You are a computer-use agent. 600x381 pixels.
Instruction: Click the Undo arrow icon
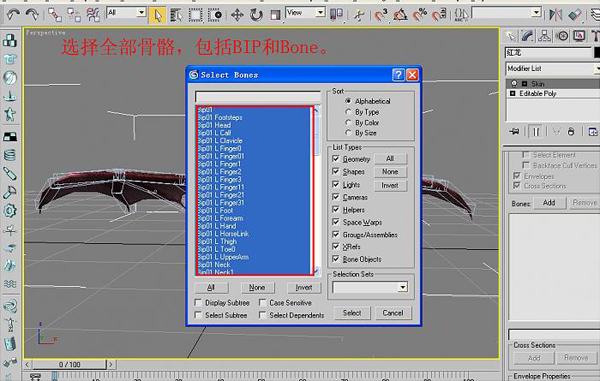pos(14,15)
